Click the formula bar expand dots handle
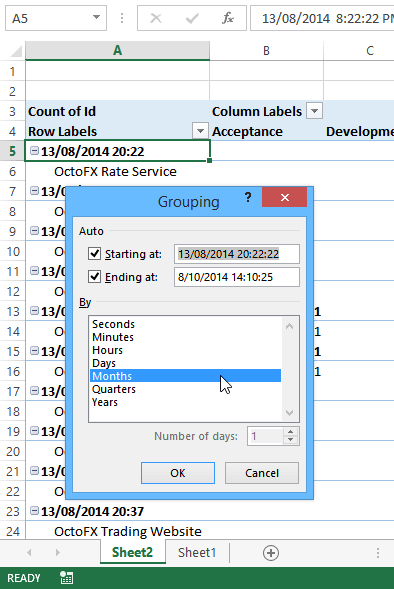This screenshot has height=589, width=394. 122,18
